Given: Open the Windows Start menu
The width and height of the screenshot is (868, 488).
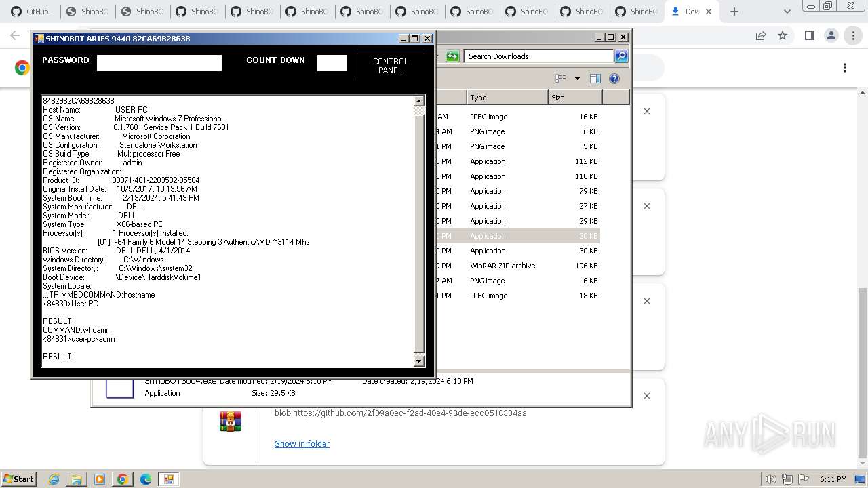Looking at the screenshot, I should pos(18,479).
